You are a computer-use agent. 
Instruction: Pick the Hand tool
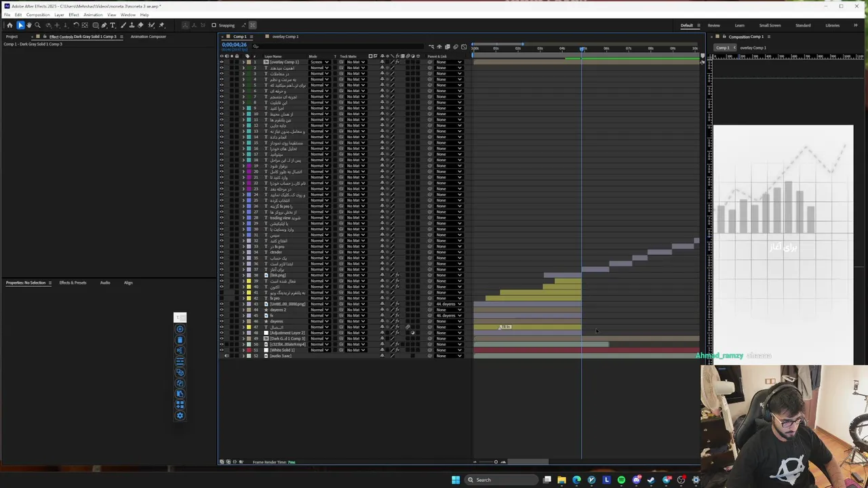tap(28, 25)
